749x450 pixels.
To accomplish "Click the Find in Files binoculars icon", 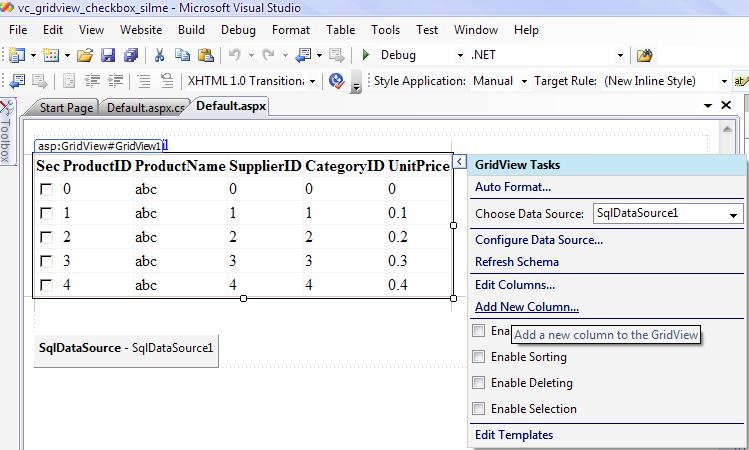I will pos(644,55).
